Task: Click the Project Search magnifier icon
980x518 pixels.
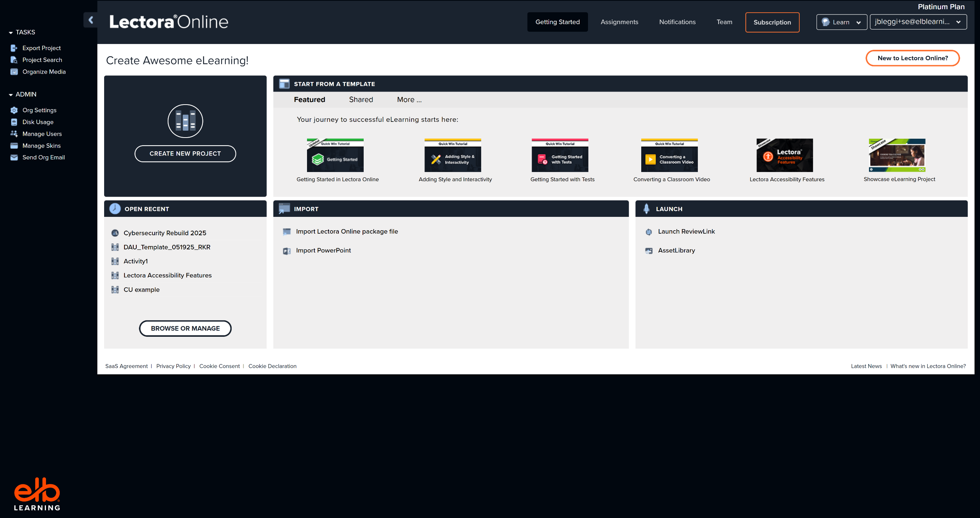Action: 14,60
